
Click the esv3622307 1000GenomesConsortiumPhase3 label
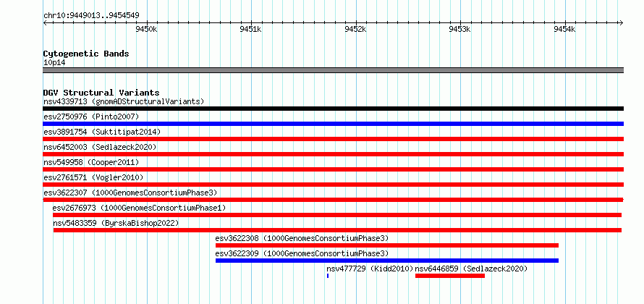130,193
